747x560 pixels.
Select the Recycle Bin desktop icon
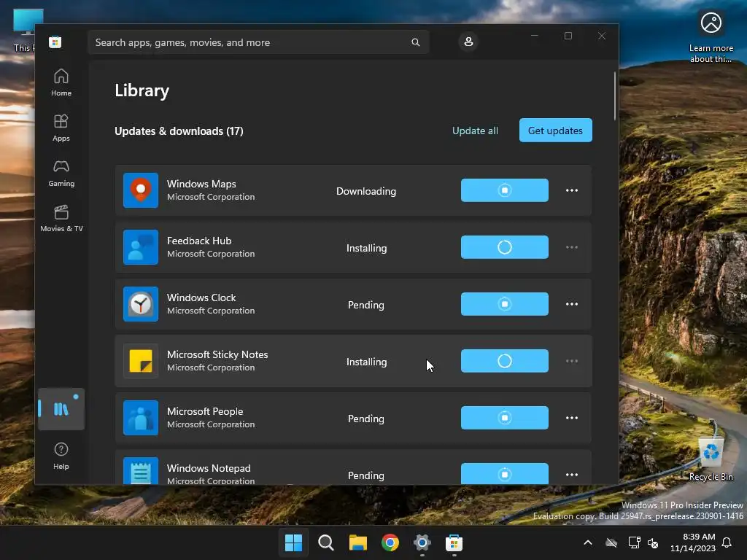711,459
